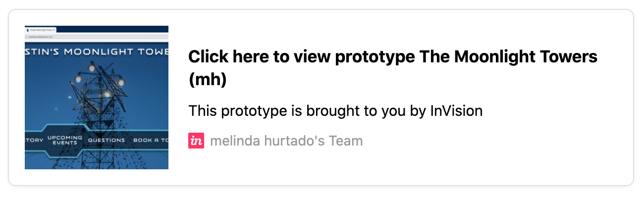644x198 pixels.
Task: Click the Moonlight Towers heading in thumbnail
Action: [97, 52]
